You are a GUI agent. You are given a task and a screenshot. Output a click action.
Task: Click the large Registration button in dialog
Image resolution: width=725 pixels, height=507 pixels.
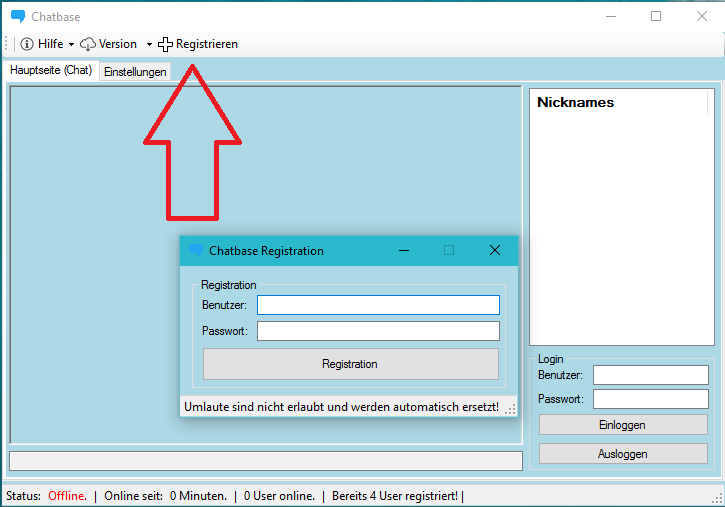(x=350, y=364)
